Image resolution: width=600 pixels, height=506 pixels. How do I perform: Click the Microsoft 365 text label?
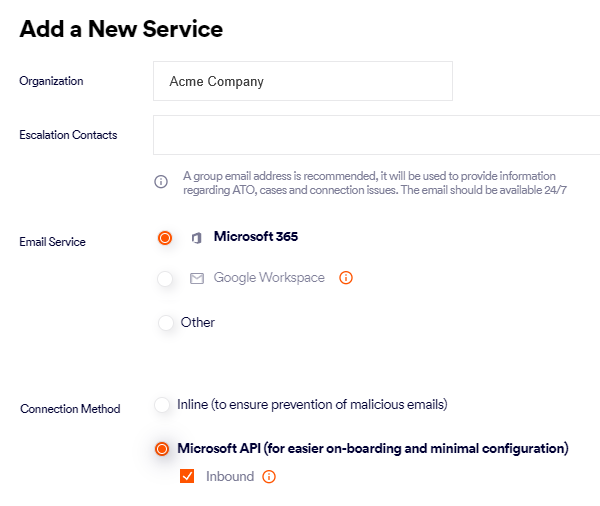pyautogui.click(x=256, y=237)
